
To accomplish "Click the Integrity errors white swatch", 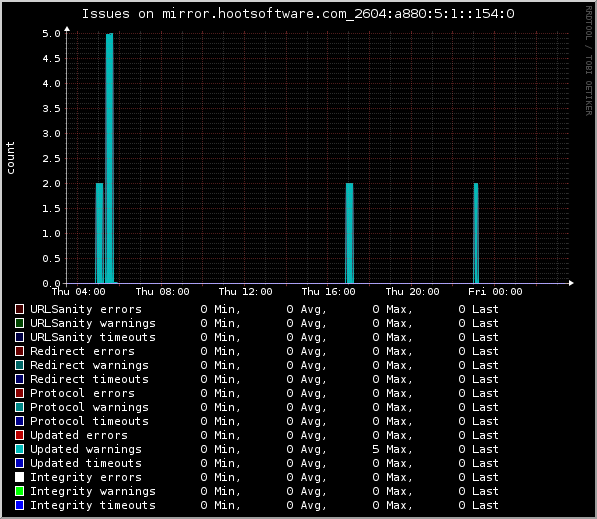I will (19, 477).
